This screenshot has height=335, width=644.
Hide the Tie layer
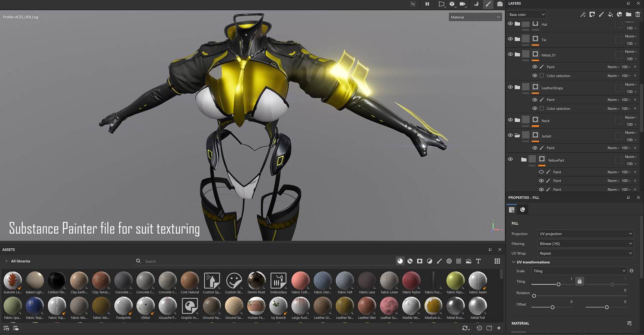[510, 39]
